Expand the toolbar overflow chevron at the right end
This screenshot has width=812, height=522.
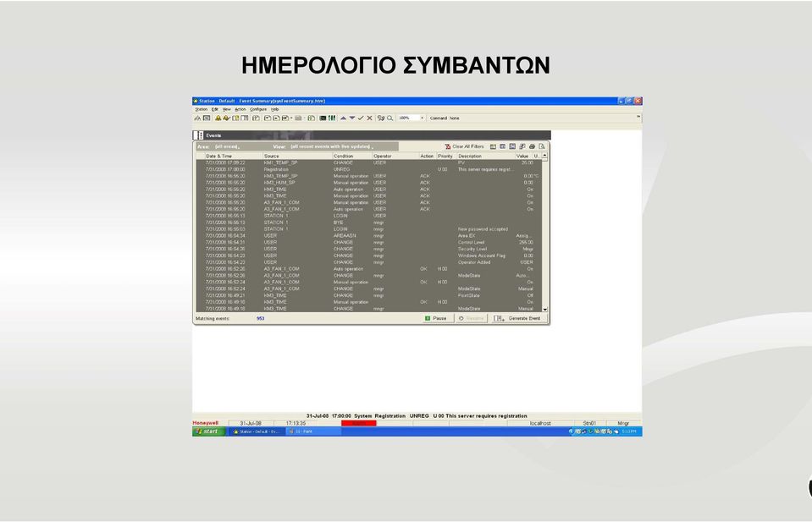[638, 118]
